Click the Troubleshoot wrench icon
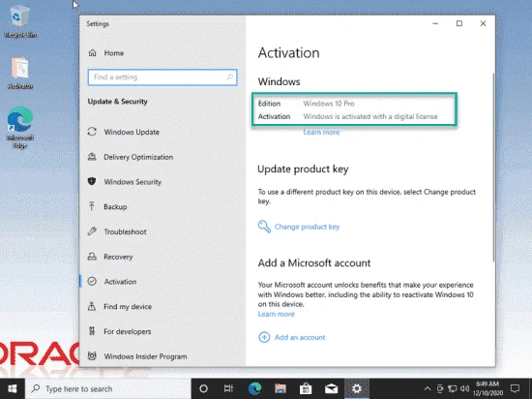 (92, 231)
